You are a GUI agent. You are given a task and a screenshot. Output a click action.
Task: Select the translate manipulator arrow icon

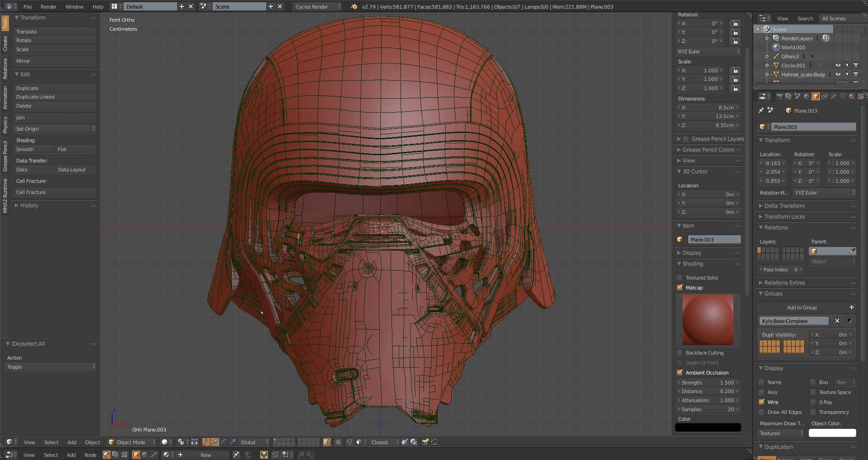tap(215, 442)
